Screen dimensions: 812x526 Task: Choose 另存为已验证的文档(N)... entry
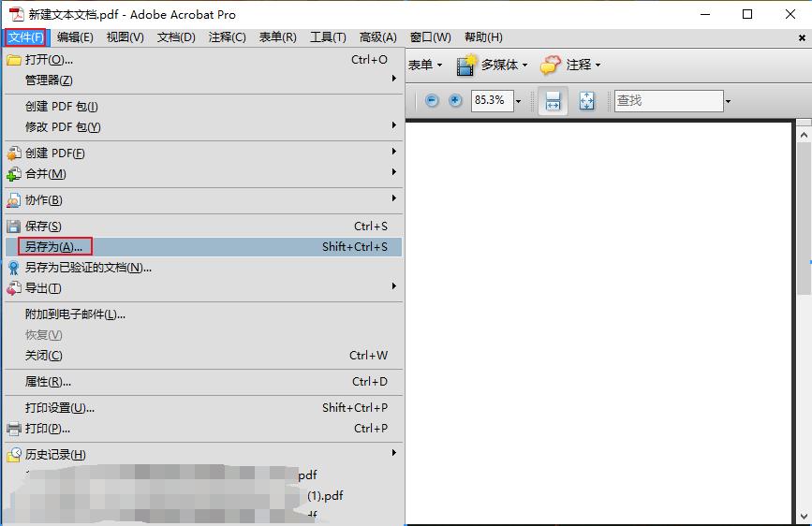click(x=203, y=268)
